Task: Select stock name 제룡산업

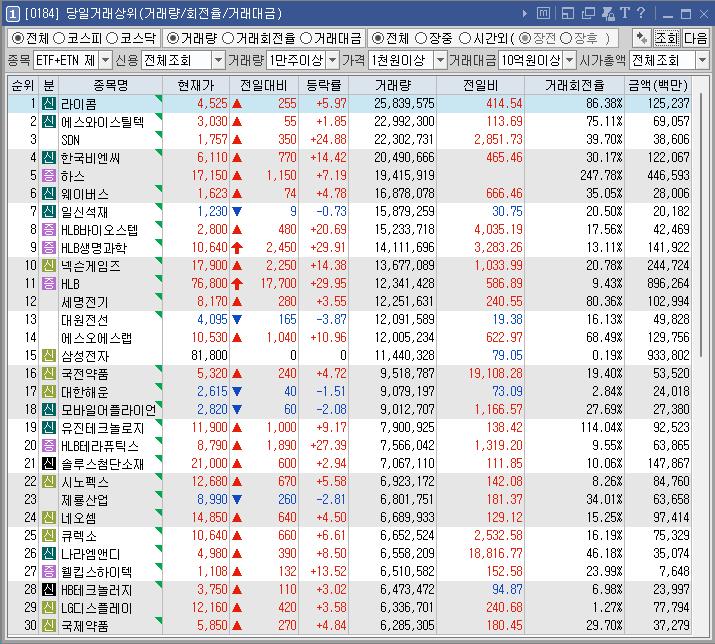Action: (x=84, y=499)
